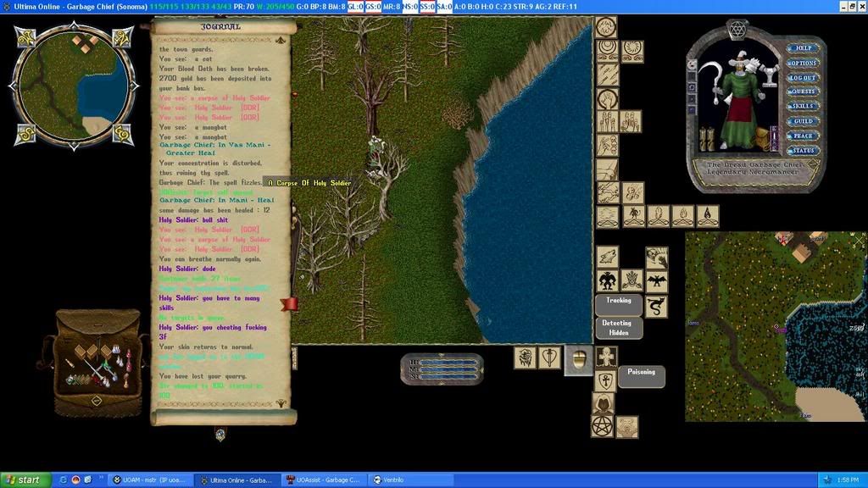Click 'Your Blood Oath has been broken'
The height and width of the screenshot is (488, 868).
(x=214, y=69)
